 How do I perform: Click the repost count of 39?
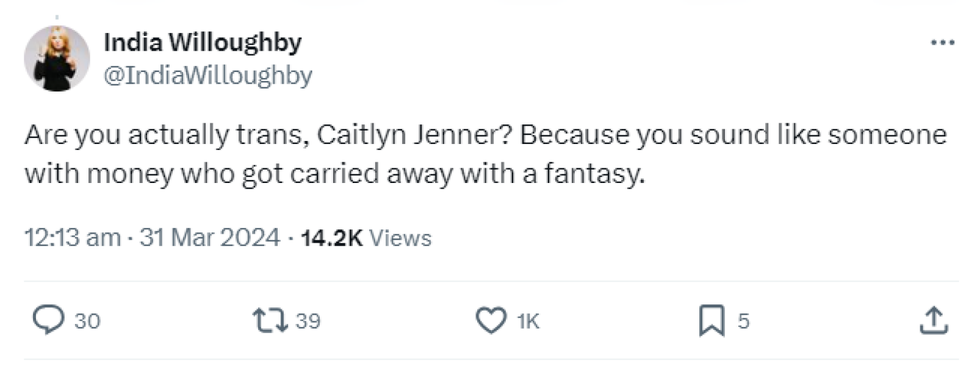[308, 321]
